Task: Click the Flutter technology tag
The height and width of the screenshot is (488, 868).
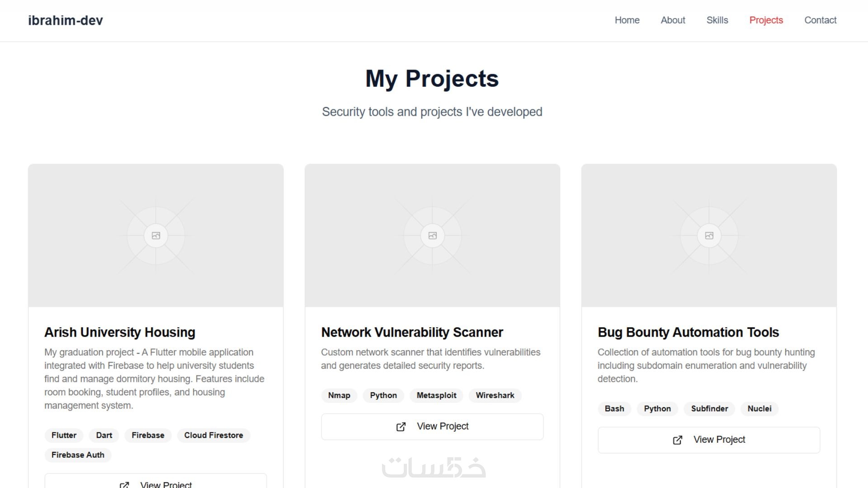Action: 64,435
